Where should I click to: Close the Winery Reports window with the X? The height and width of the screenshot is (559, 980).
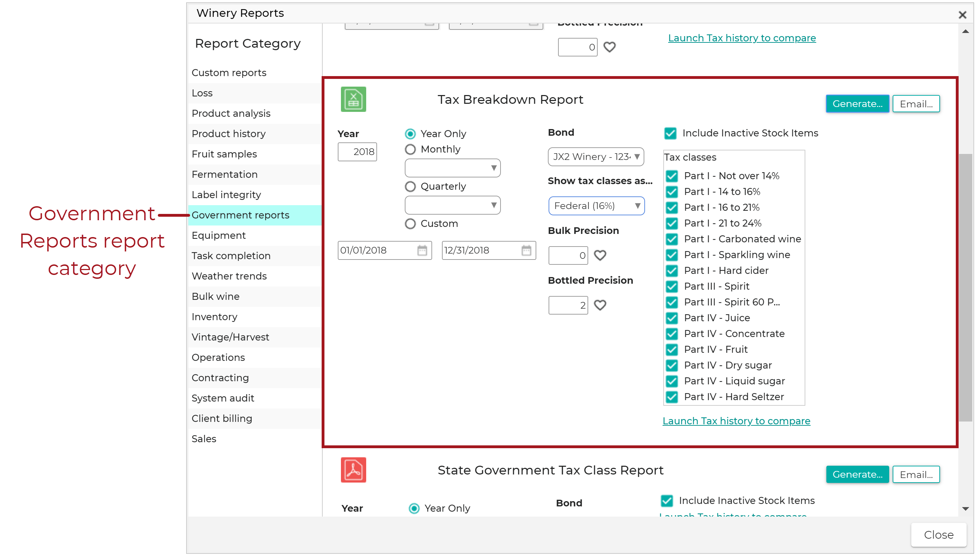(x=962, y=15)
